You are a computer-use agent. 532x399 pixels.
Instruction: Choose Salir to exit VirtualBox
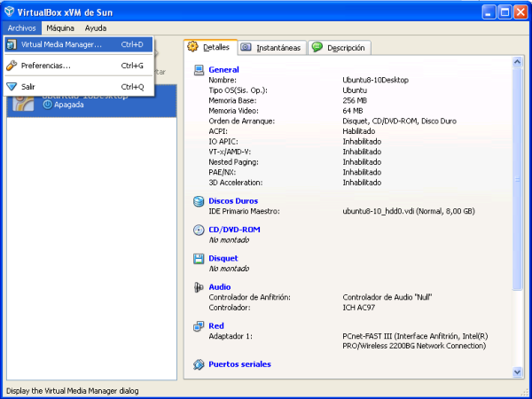click(28, 87)
